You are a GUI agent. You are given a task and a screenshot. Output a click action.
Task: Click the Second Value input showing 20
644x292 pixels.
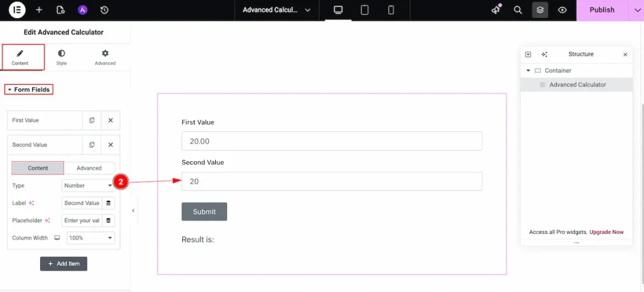[332, 181]
